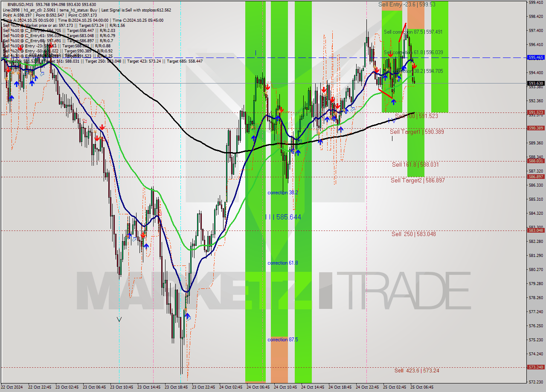The width and height of the screenshot is (546, 392).
Task: Click the black 593.630 current price tag
Action: pyautogui.click(x=536, y=84)
